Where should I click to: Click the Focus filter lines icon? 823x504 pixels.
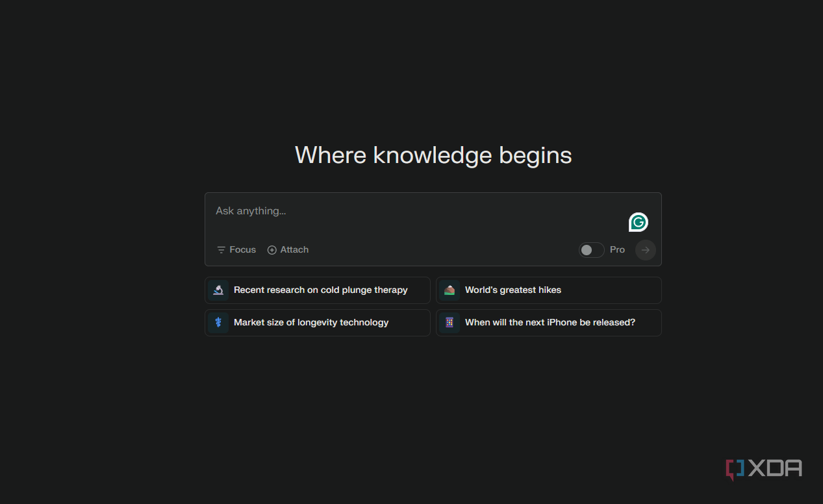tap(222, 250)
